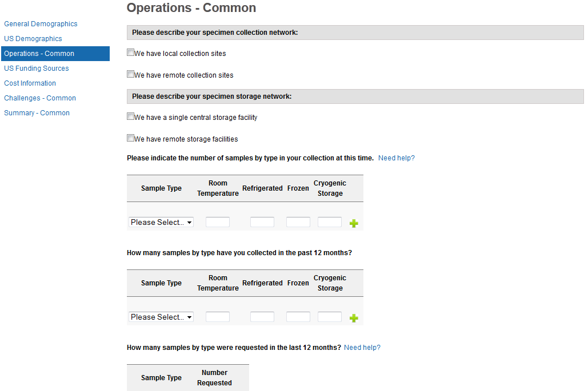This screenshot has width=588, height=391.
Task: Enable 'We have a single central storage facility'
Action: [x=131, y=117]
